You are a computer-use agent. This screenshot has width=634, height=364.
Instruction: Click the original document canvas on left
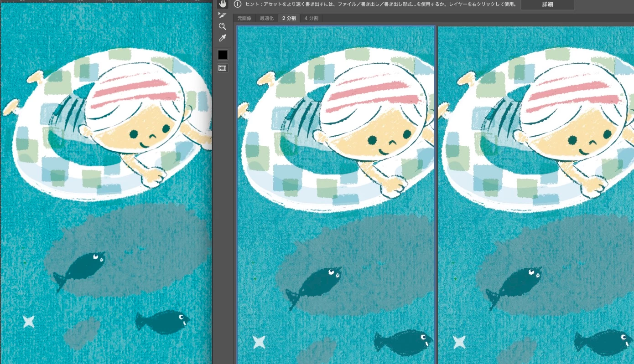coord(106,184)
